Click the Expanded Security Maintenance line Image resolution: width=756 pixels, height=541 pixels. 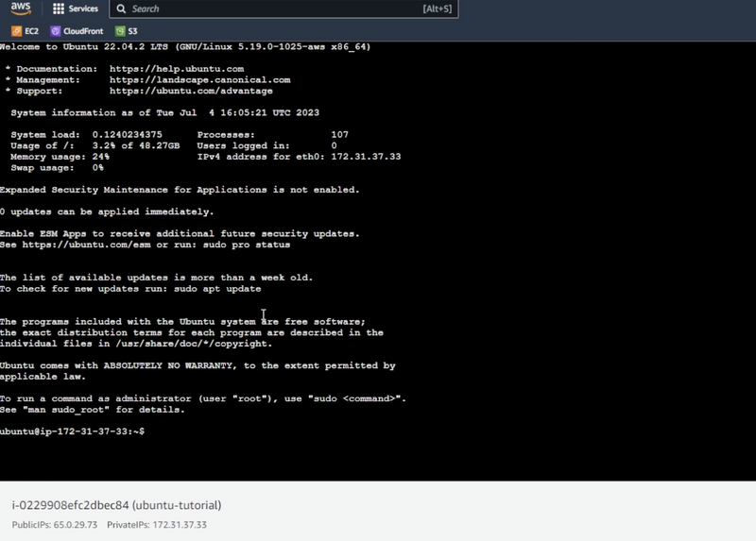[x=180, y=190]
